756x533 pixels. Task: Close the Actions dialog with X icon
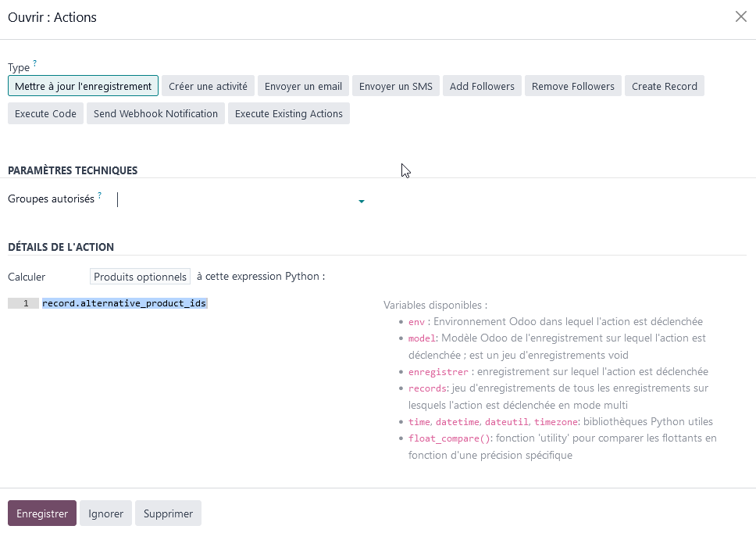pyautogui.click(x=740, y=17)
